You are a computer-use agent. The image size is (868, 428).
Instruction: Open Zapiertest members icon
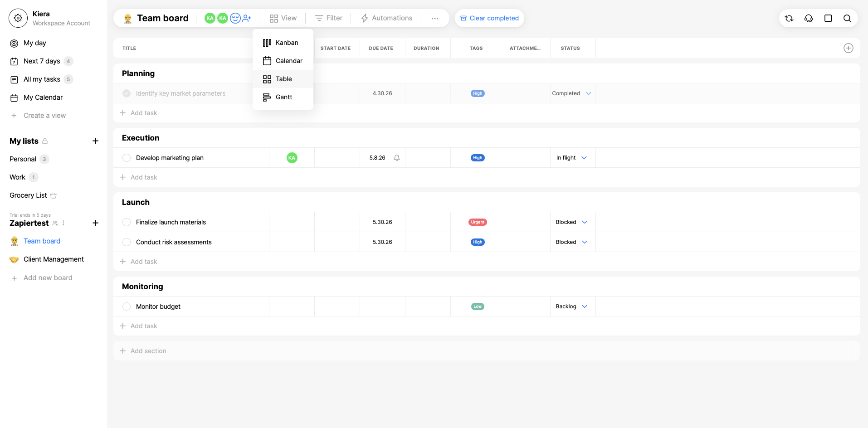[x=55, y=223]
